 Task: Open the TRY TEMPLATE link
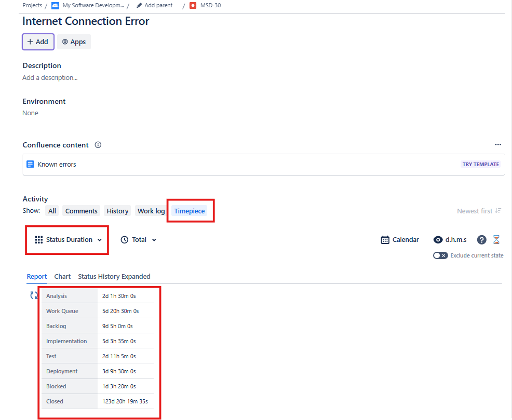pyautogui.click(x=480, y=164)
